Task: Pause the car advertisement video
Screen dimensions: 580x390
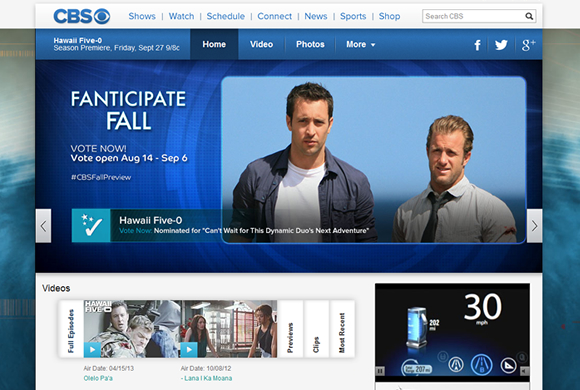Action: tap(380, 371)
